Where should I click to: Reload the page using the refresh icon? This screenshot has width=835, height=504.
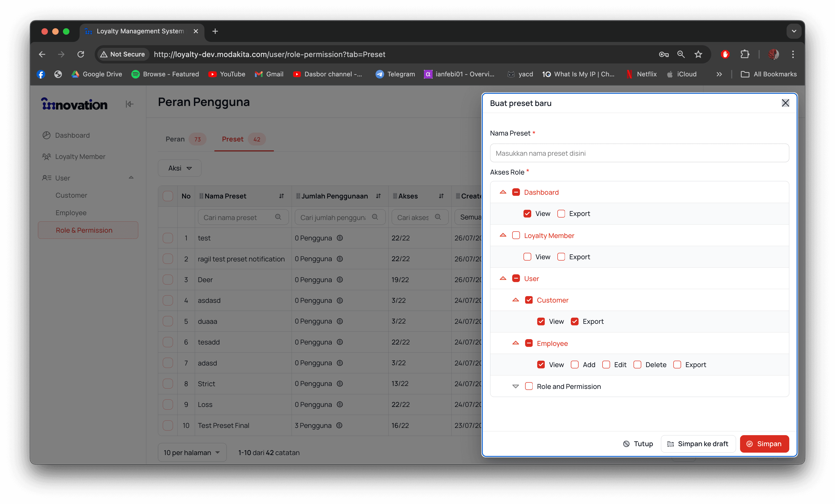[x=81, y=54]
